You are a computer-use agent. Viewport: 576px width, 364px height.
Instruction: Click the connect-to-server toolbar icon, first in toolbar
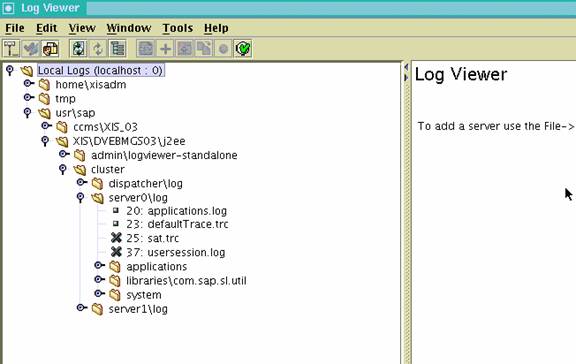(x=11, y=48)
